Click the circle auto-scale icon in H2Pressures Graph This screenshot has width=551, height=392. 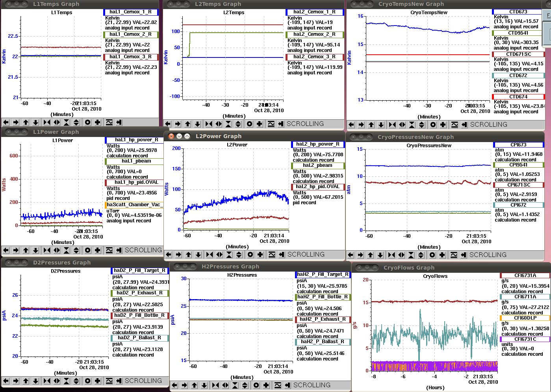(256, 385)
